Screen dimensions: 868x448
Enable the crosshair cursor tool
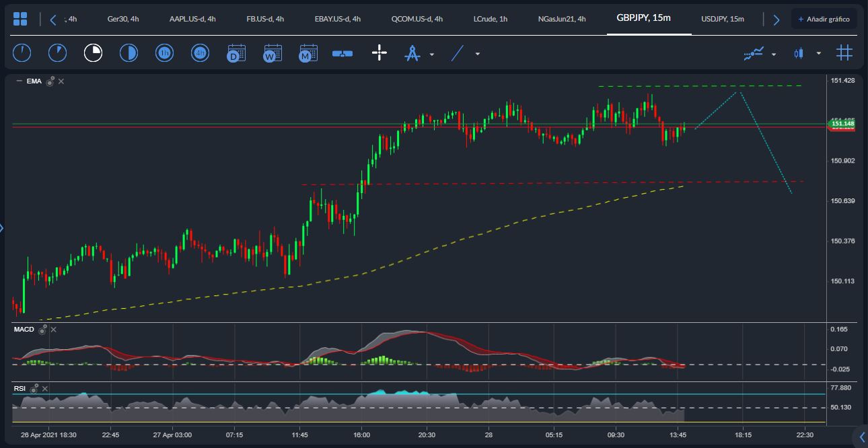click(x=379, y=53)
